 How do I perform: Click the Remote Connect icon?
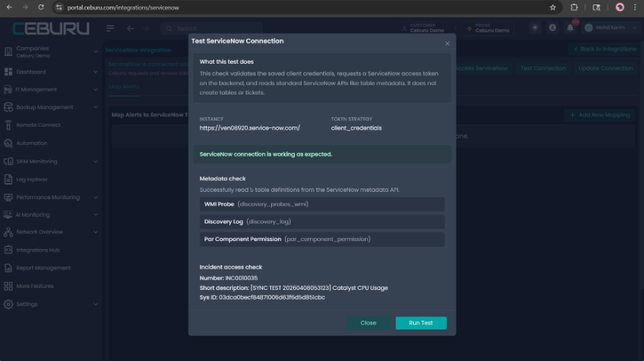(x=8, y=125)
